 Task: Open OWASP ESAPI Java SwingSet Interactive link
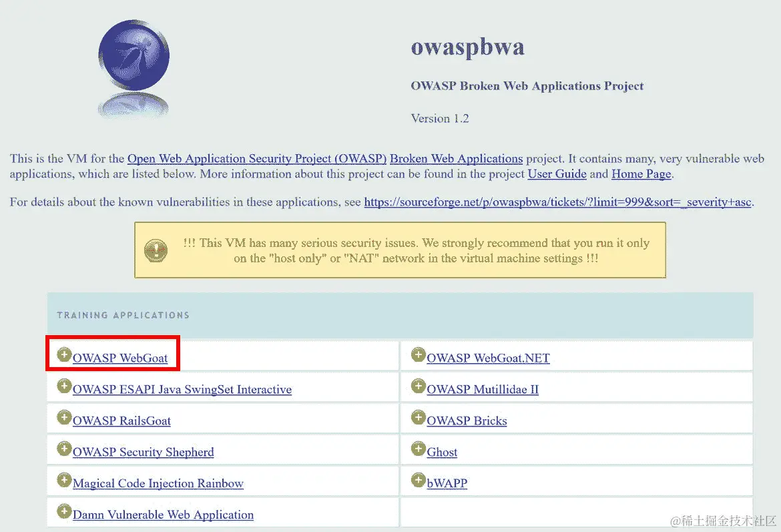(x=182, y=390)
